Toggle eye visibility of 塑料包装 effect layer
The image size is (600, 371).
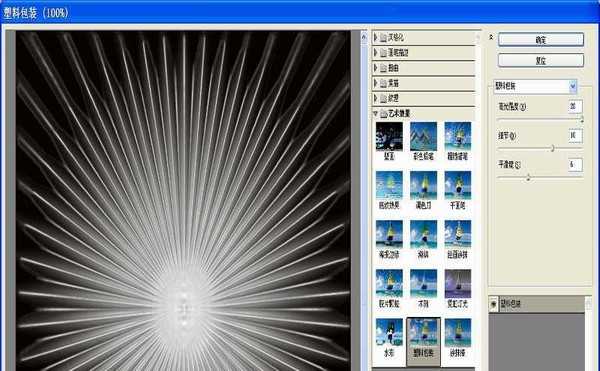[x=493, y=304]
